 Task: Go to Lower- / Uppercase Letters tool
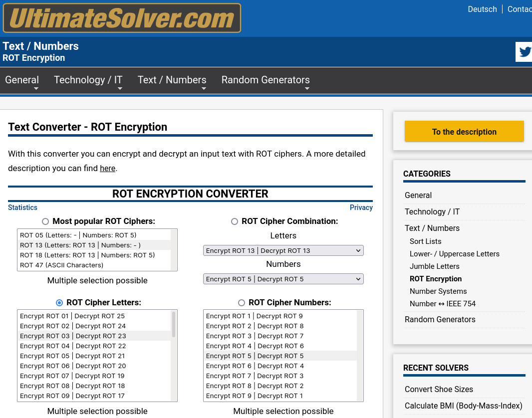454,254
